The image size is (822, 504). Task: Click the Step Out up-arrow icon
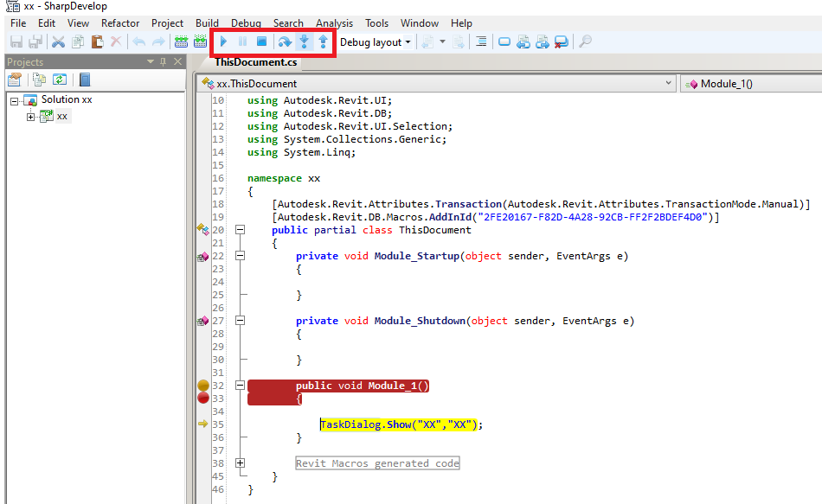323,41
